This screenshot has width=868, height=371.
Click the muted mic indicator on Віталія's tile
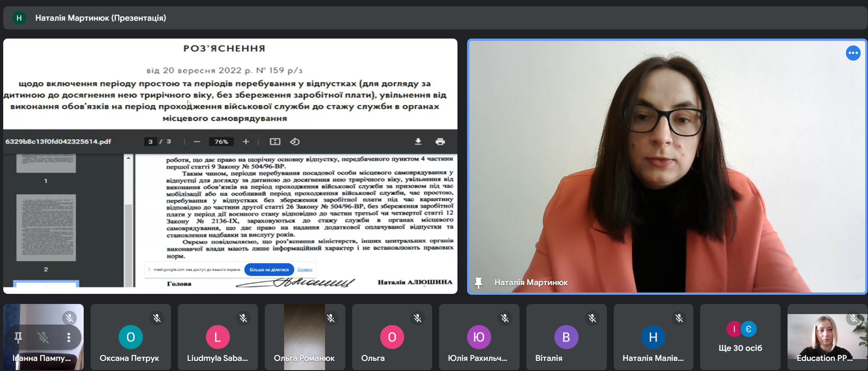[x=592, y=318]
